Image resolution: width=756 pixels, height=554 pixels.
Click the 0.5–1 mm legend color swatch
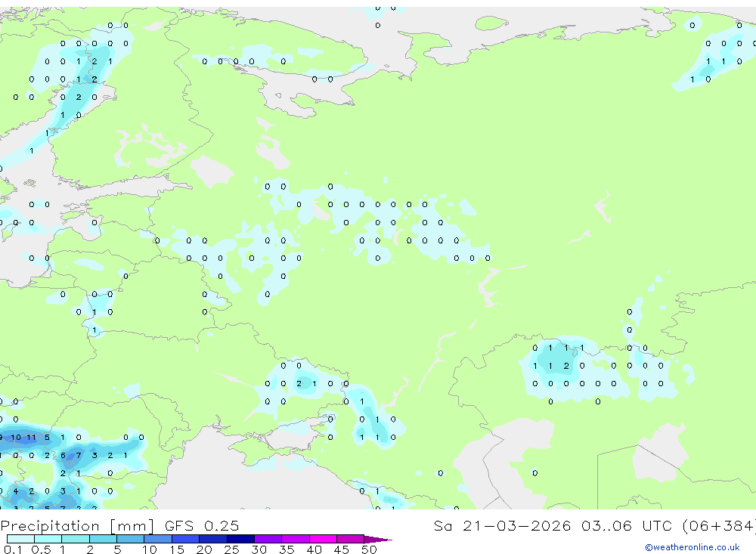(48, 539)
